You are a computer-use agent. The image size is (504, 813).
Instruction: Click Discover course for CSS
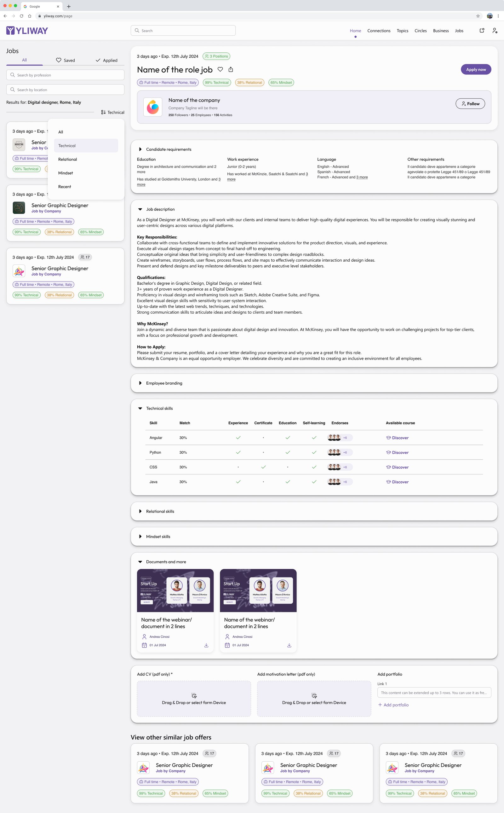tap(397, 467)
